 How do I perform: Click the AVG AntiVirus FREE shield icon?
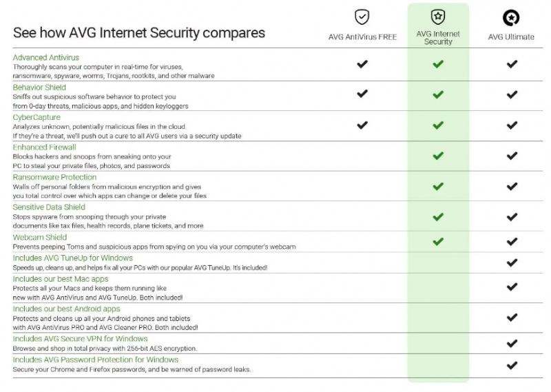[362, 17]
